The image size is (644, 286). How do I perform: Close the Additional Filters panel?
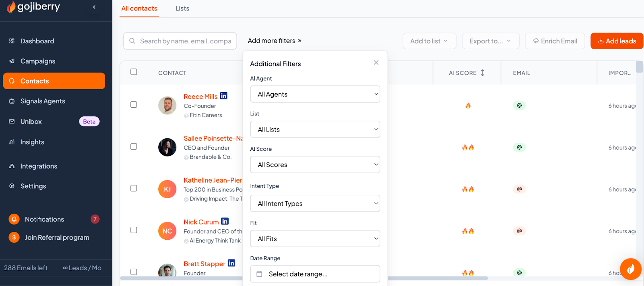click(376, 63)
